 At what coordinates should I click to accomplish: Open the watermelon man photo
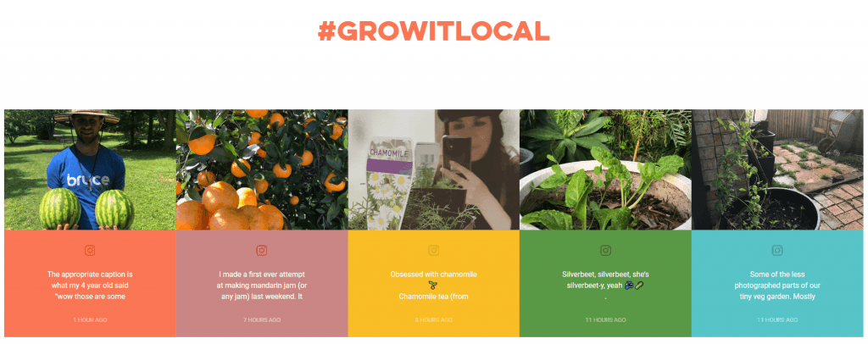(x=90, y=169)
